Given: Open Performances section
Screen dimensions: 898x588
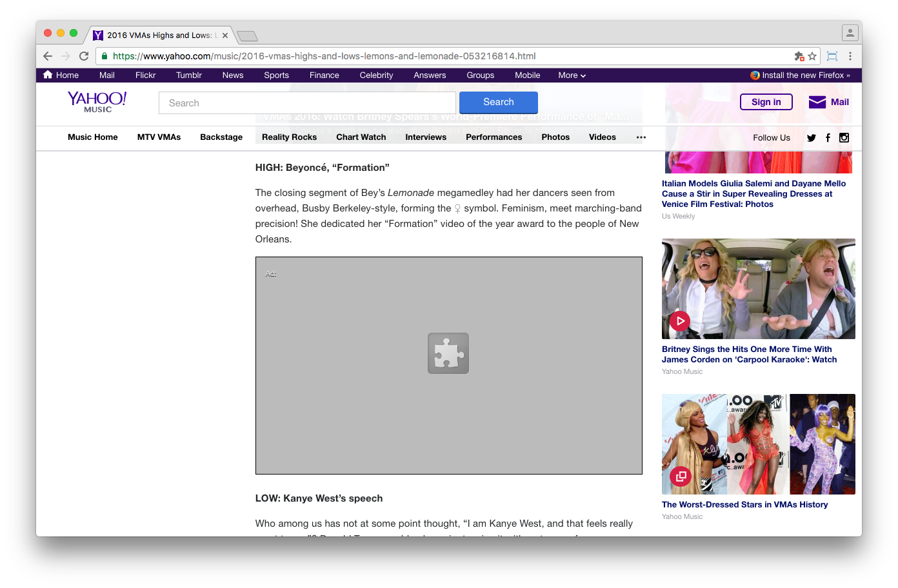Looking at the screenshot, I should 494,137.
